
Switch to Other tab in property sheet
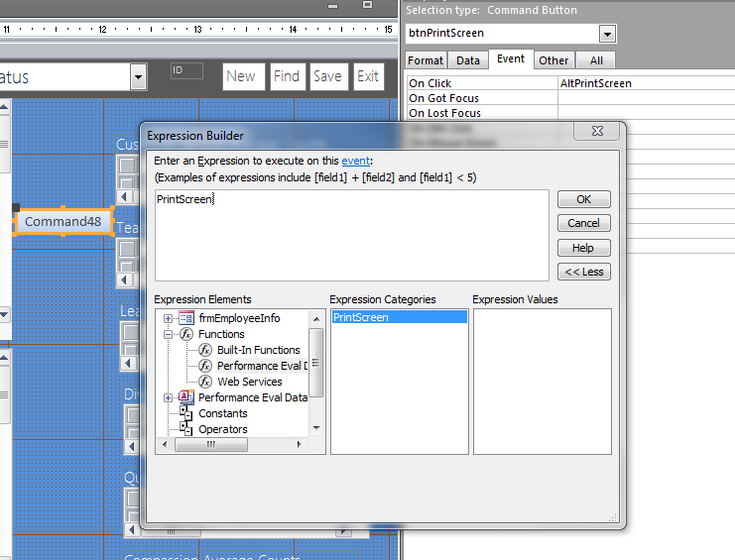coord(553,60)
